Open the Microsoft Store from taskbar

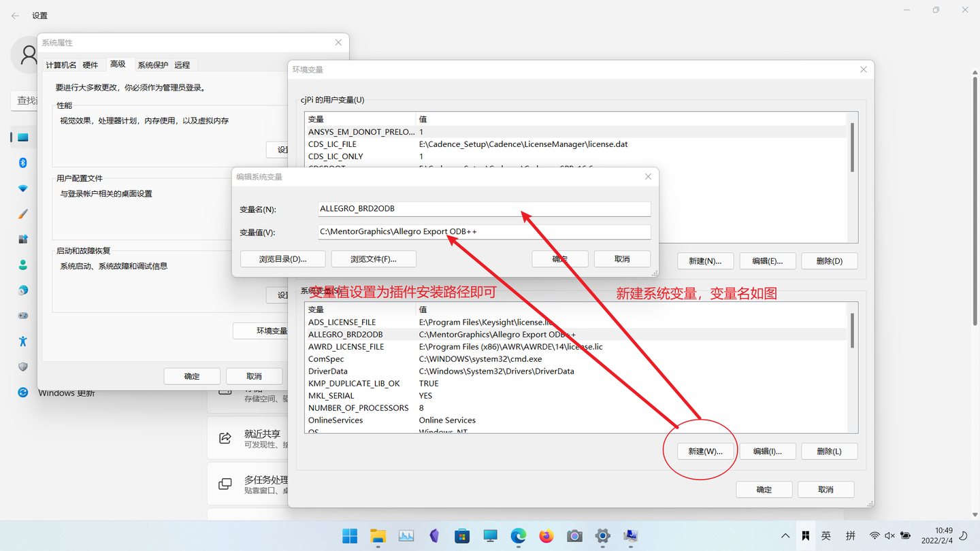[462, 536]
